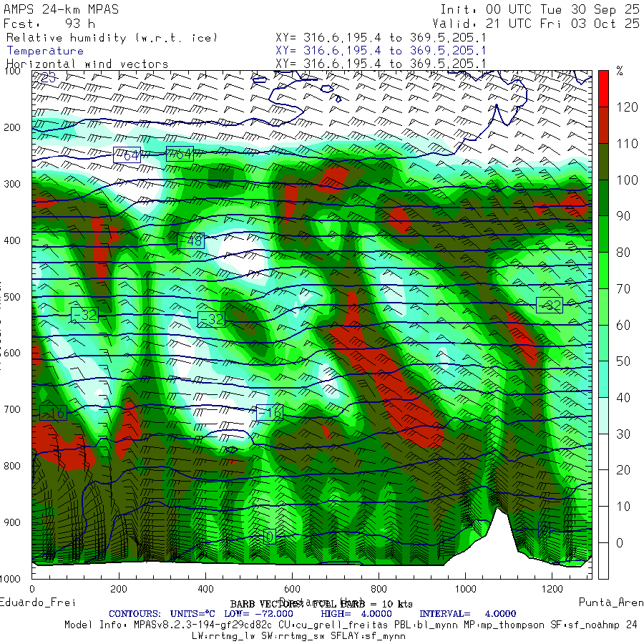Click the '500' pressure axis tick label

click(x=12, y=297)
